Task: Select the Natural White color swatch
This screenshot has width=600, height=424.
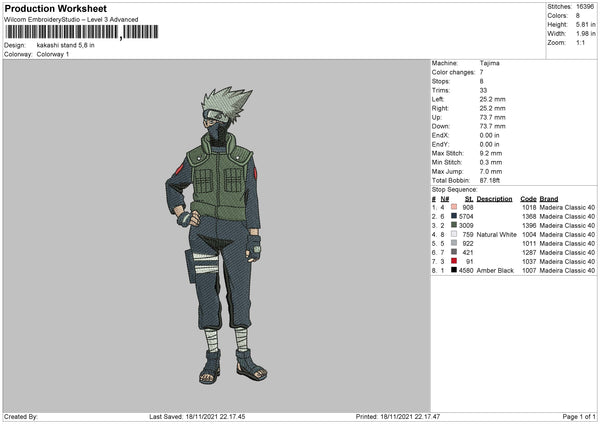Action: pyautogui.click(x=454, y=234)
